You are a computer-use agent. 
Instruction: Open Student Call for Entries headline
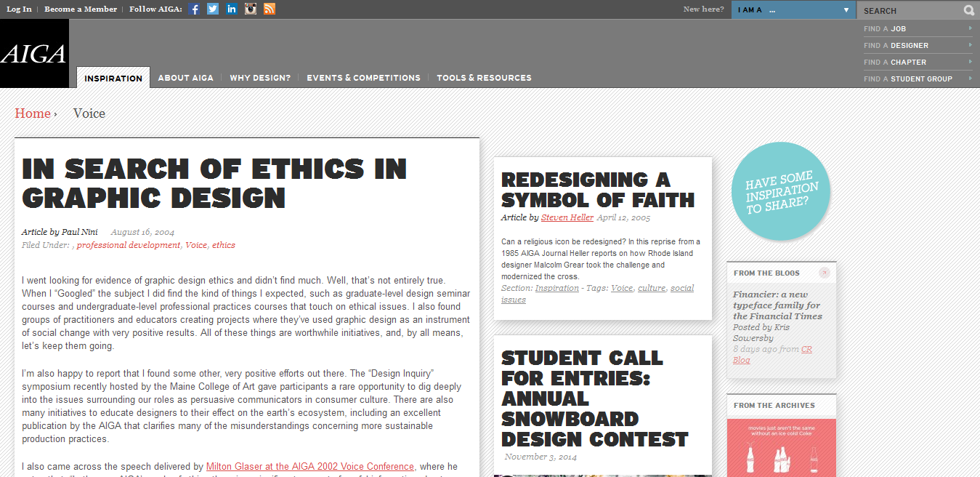pos(595,398)
